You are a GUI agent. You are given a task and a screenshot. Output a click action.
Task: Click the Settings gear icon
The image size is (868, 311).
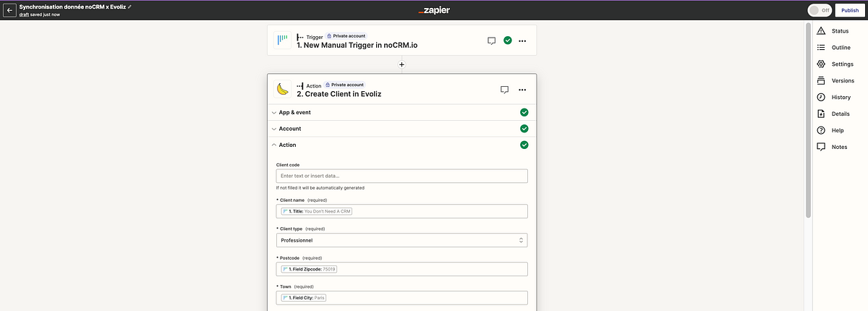821,64
